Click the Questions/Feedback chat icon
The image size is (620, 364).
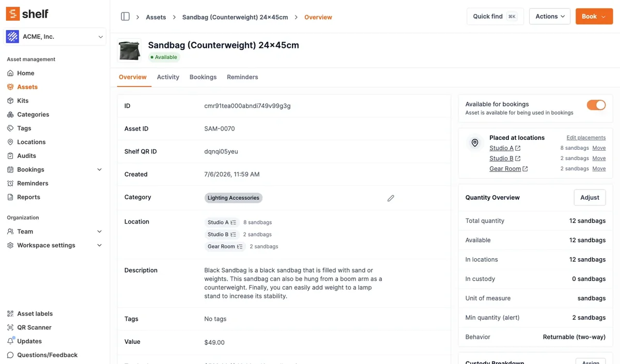10,355
